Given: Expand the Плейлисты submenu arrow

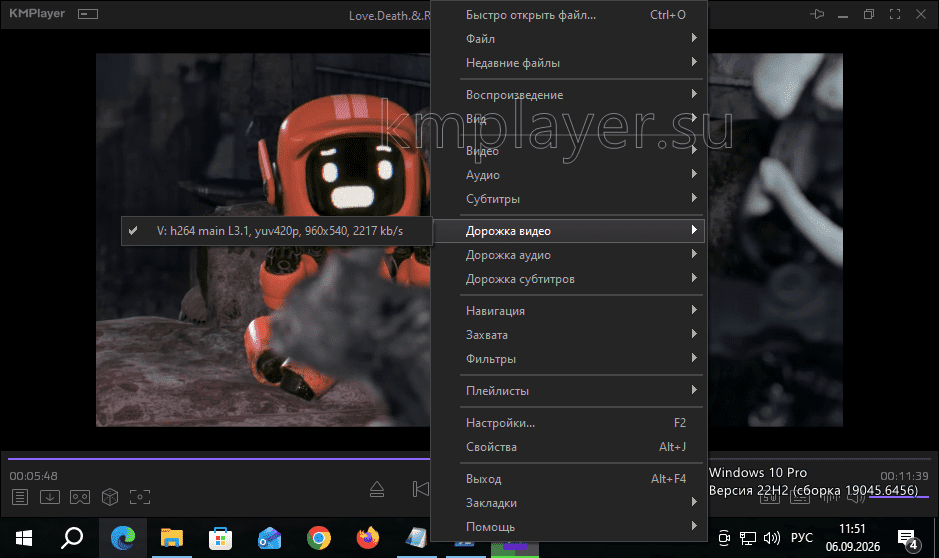Looking at the screenshot, I should (693, 390).
